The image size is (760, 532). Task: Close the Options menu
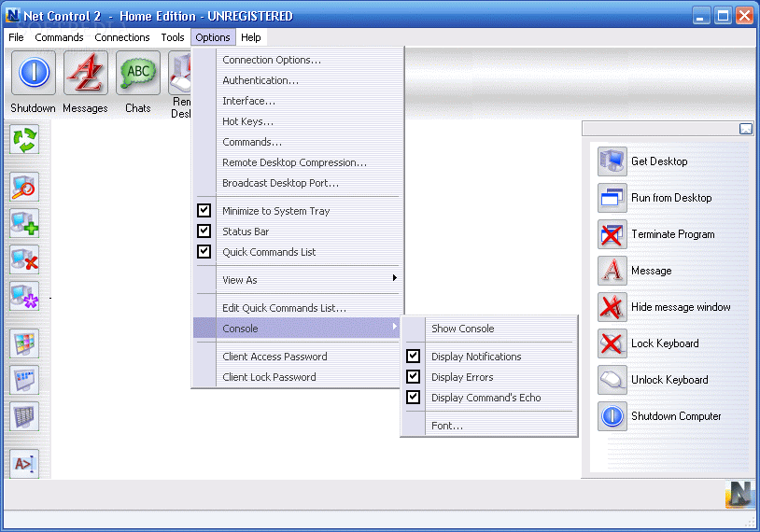213,37
